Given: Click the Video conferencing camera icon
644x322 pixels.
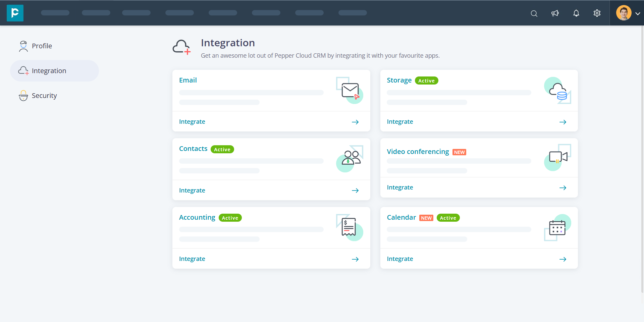Looking at the screenshot, I should pyautogui.click(x=557, y=157).
